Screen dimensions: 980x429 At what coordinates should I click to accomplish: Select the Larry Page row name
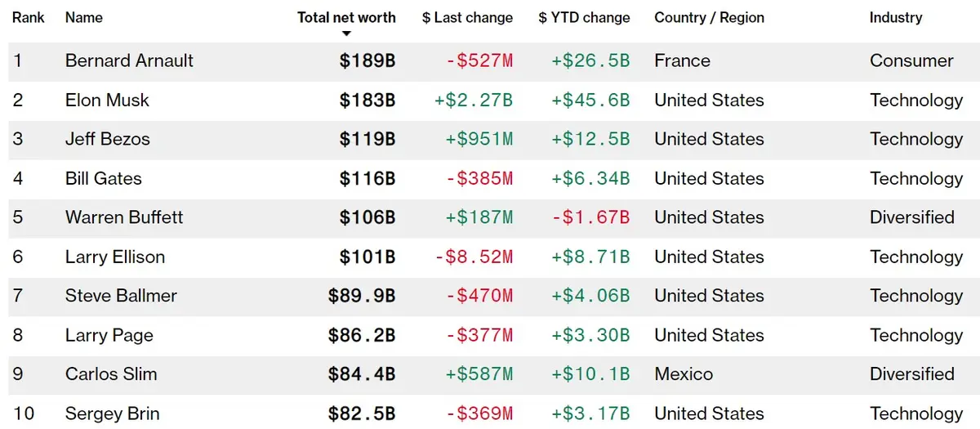tap(109, 335)
